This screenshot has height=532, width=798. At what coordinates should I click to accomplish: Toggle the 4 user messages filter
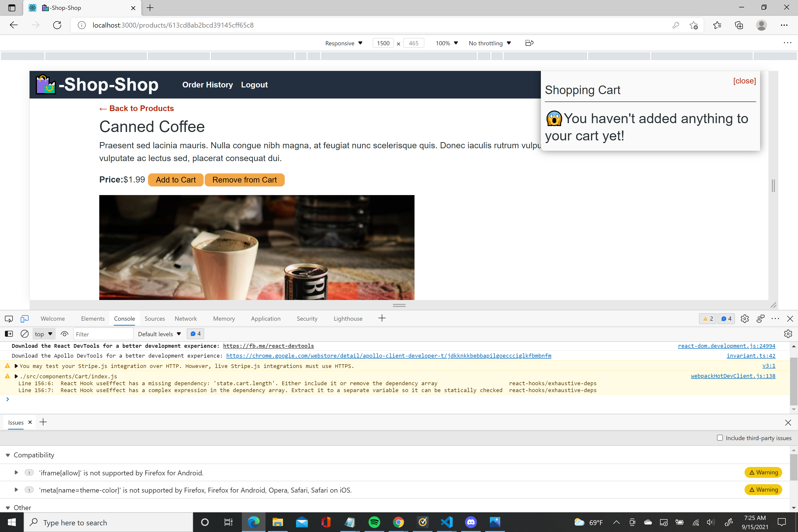click(195, 333)
